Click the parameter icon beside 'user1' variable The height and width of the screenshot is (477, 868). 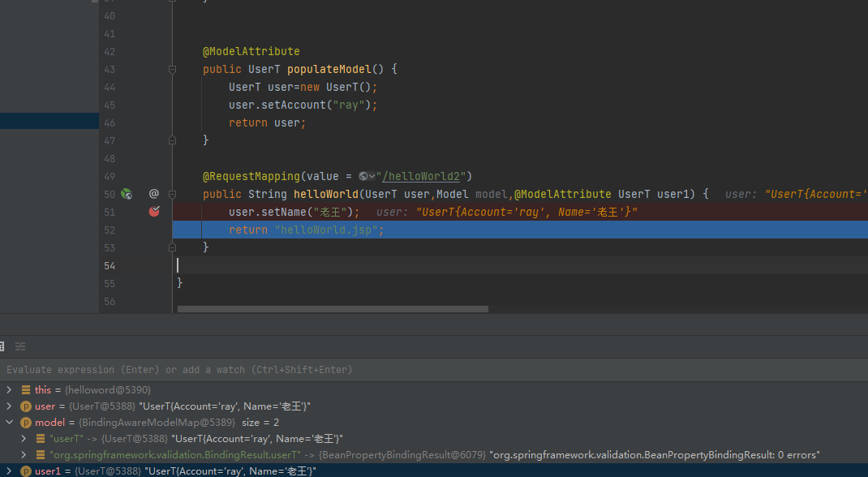pos(25,471)
